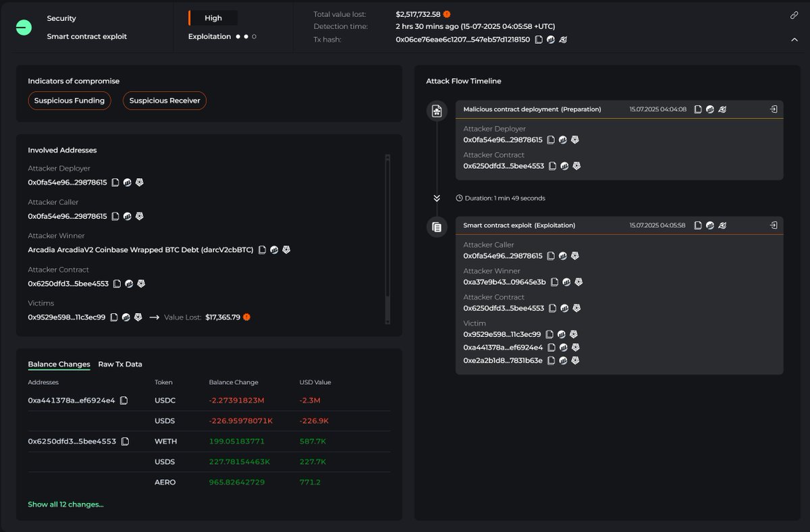Click the double-chevron between the timeline phases
The image size is (810, 532).
(437, 198)
